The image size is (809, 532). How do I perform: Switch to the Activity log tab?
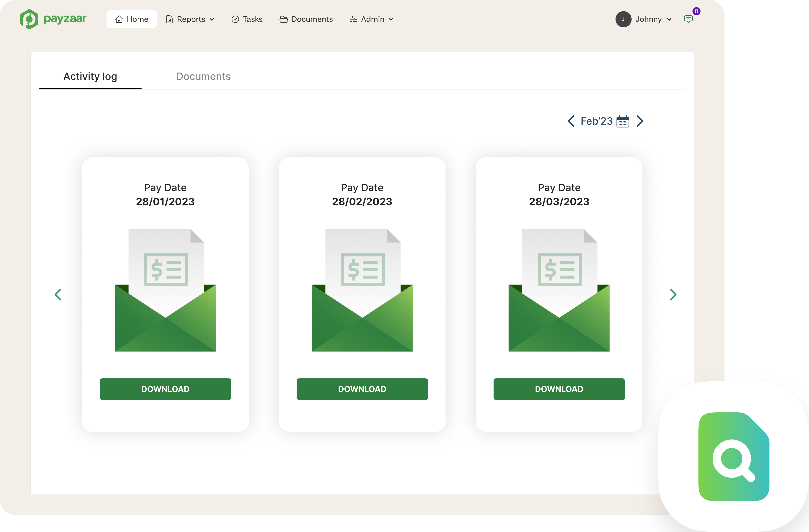click(x=90, y=76)
